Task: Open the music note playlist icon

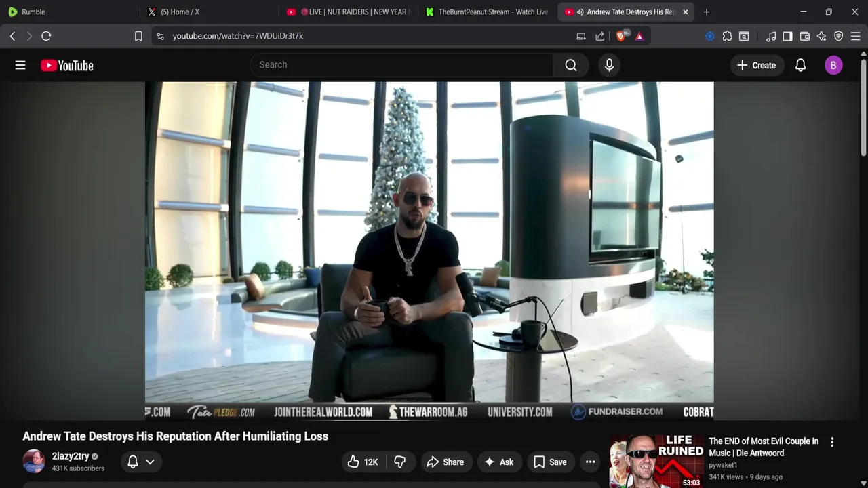Action: pos(771,36)
